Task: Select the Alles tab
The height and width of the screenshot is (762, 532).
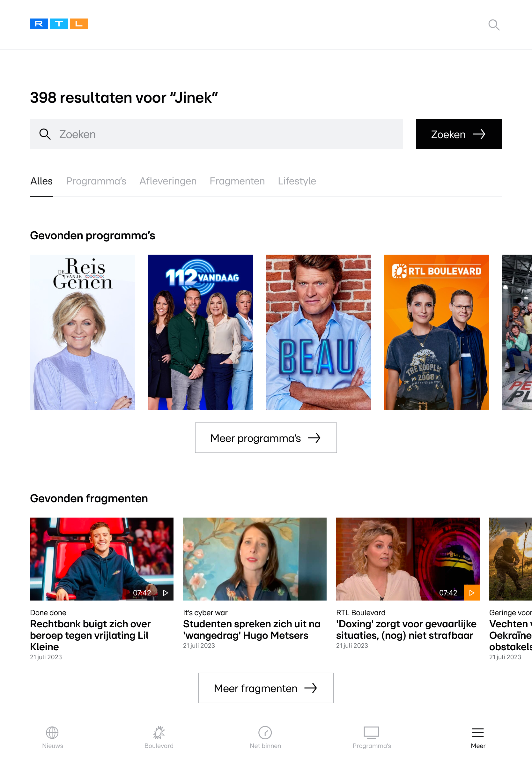Action: [41, 181]
